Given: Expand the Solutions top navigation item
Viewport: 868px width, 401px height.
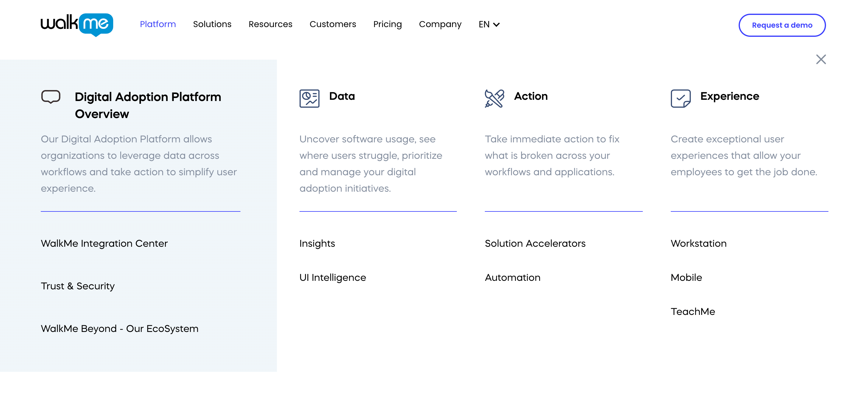Looking at the screenshot, I should 212,24.
